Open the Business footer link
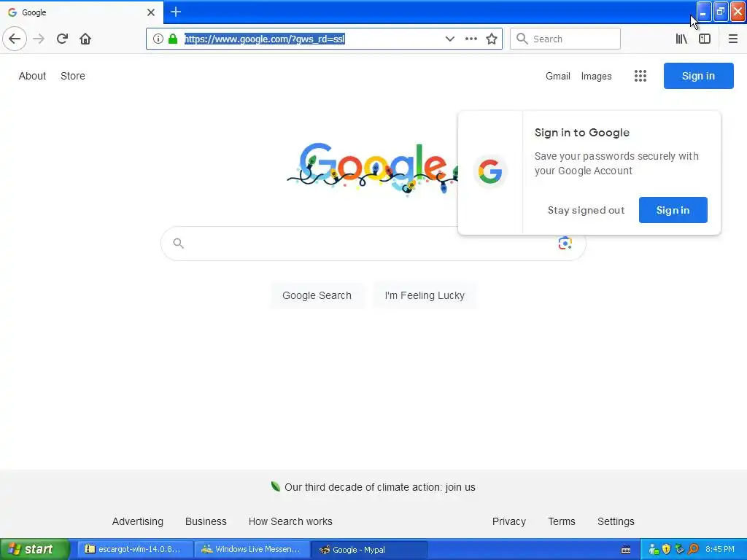Image resolution: width=747 pixels, height=560 pixels. [206, 521]
